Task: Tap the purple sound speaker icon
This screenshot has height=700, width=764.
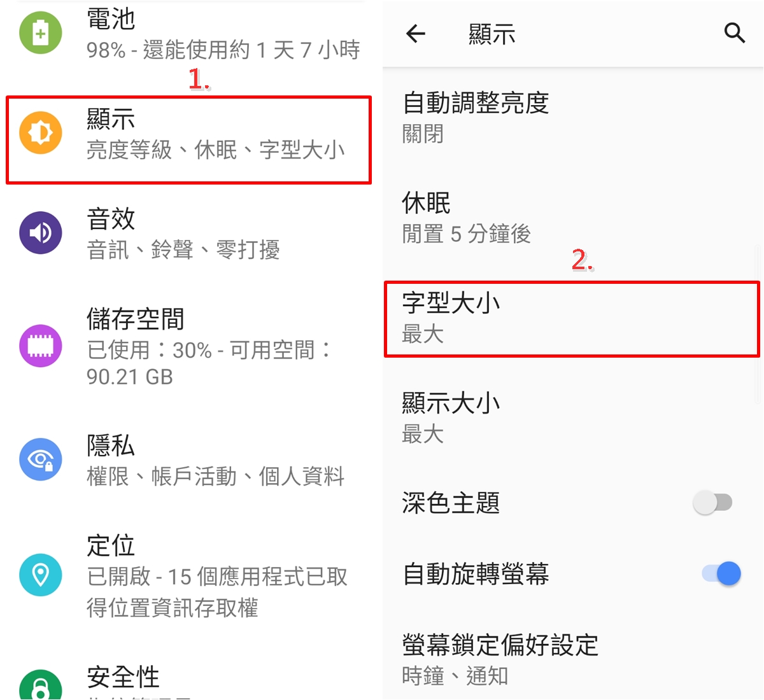Action: (41, 233)
